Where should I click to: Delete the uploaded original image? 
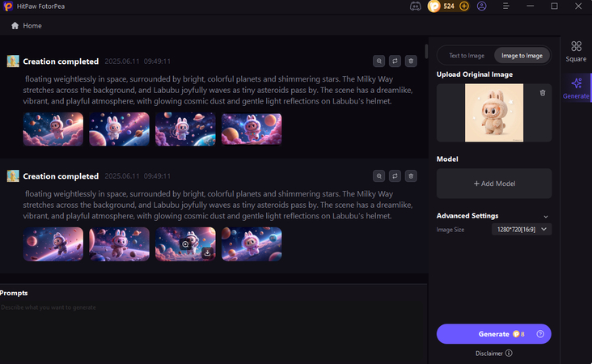tap(542, 93)
